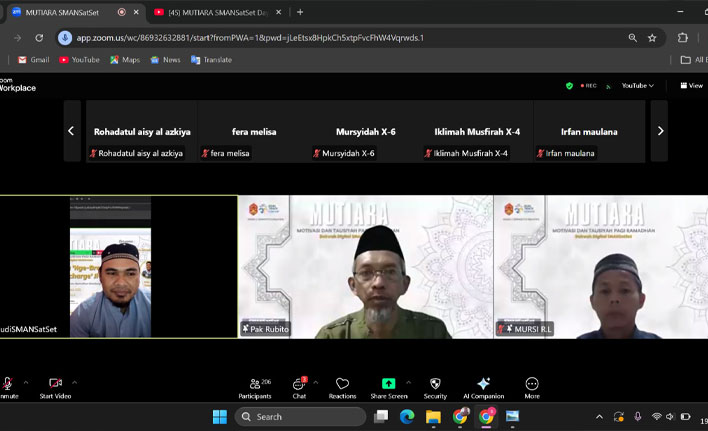
Task: Show next participants with right arrow
Action: 660,131
